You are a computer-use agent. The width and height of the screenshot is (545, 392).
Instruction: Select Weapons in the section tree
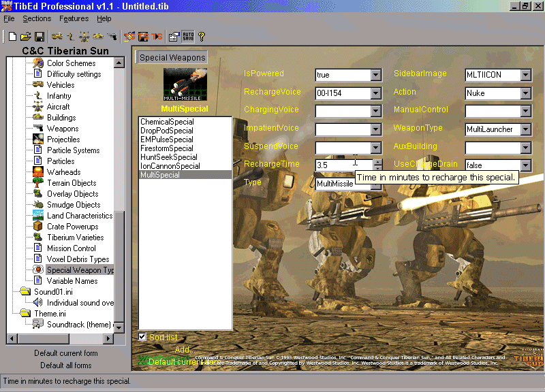(x=63, y=129)
